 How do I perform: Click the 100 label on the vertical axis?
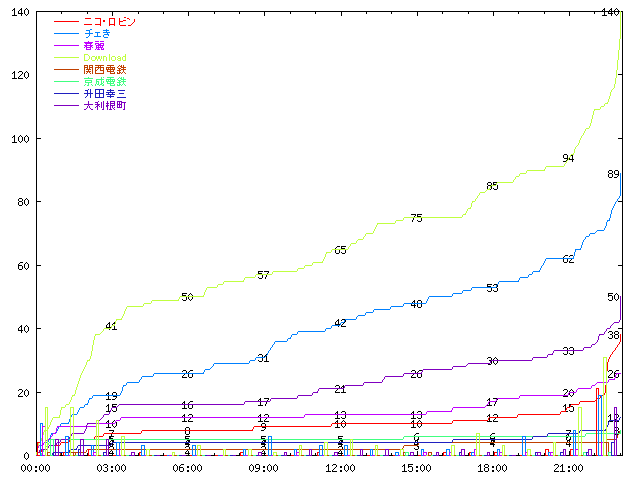[19, 138]
